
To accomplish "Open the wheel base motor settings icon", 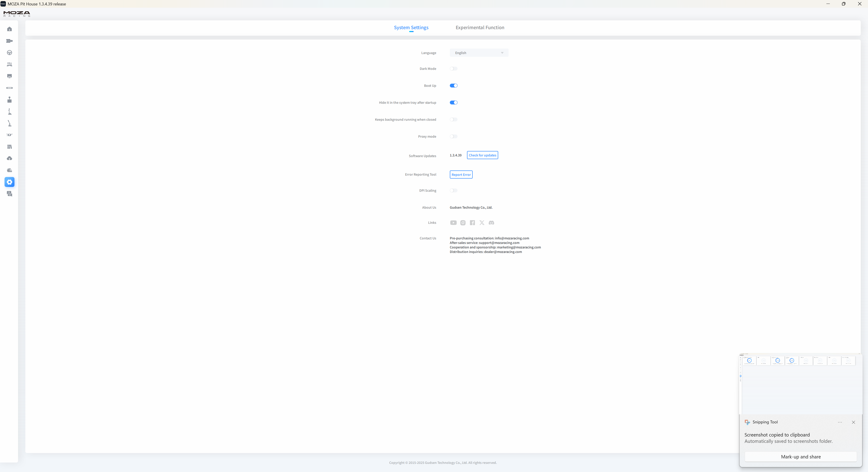I will point(9,41).
